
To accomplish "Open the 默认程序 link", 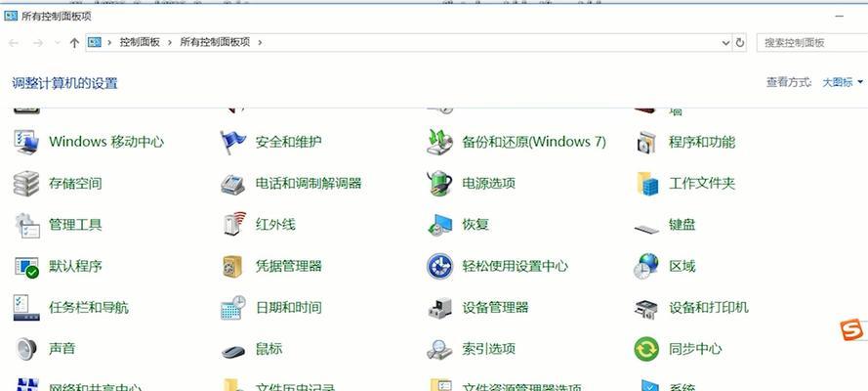I will (x=75, y=267).
